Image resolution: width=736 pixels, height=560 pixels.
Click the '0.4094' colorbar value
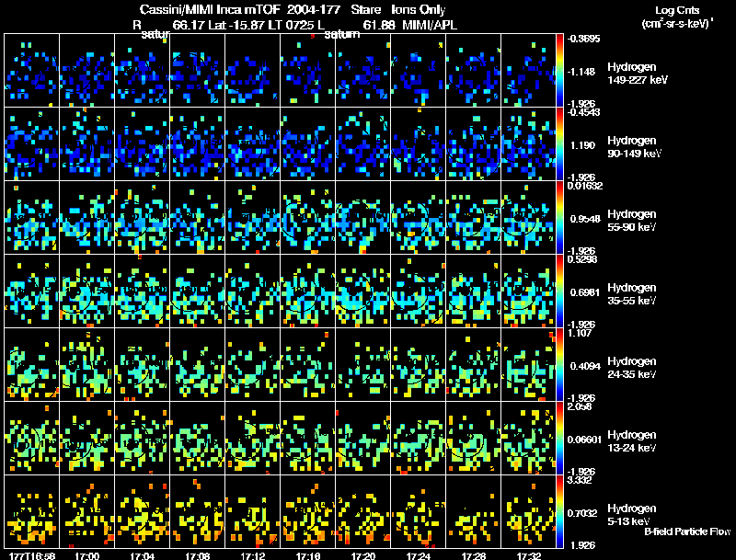[585, 366]
